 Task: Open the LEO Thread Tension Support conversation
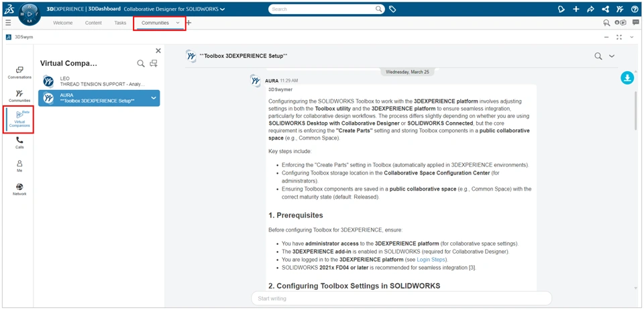click(99, 81)
